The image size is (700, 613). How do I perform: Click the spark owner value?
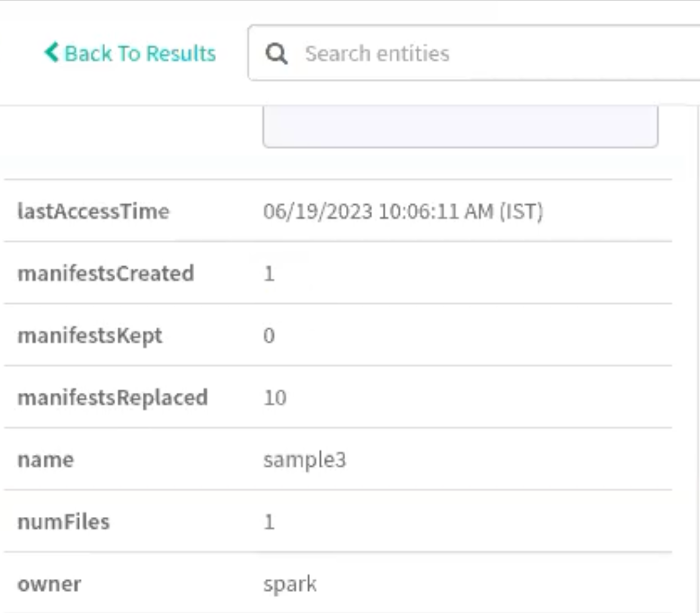pyautogui.click(x=290, y=584)
